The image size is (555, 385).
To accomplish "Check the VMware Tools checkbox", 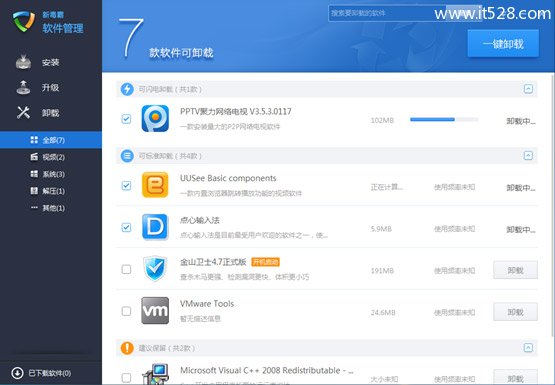I will click(126, 311).
